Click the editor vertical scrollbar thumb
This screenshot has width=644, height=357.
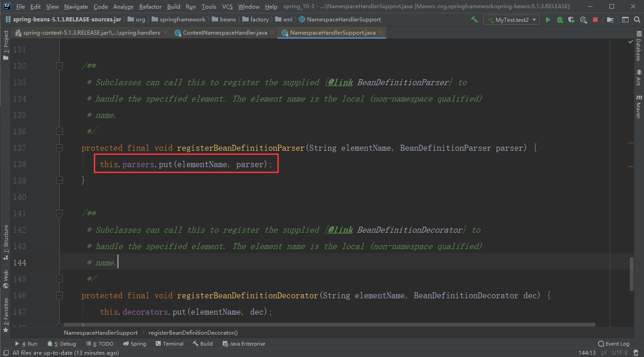(631, 274)
